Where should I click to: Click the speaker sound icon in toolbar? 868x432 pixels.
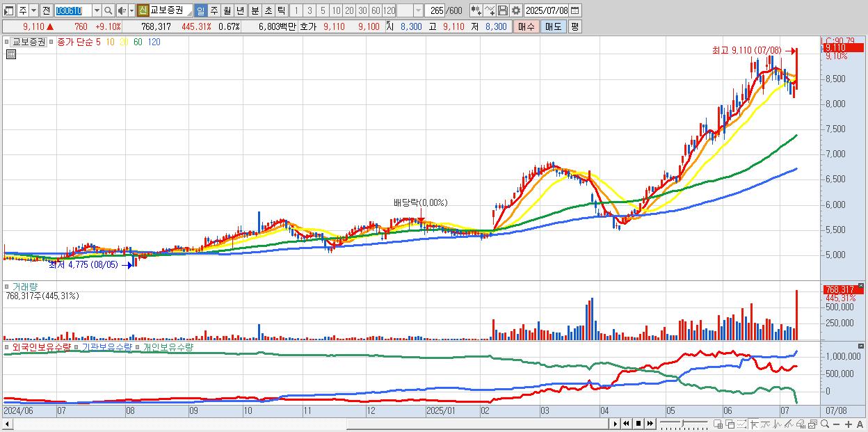pyautogui.click(x=122, y=10)
